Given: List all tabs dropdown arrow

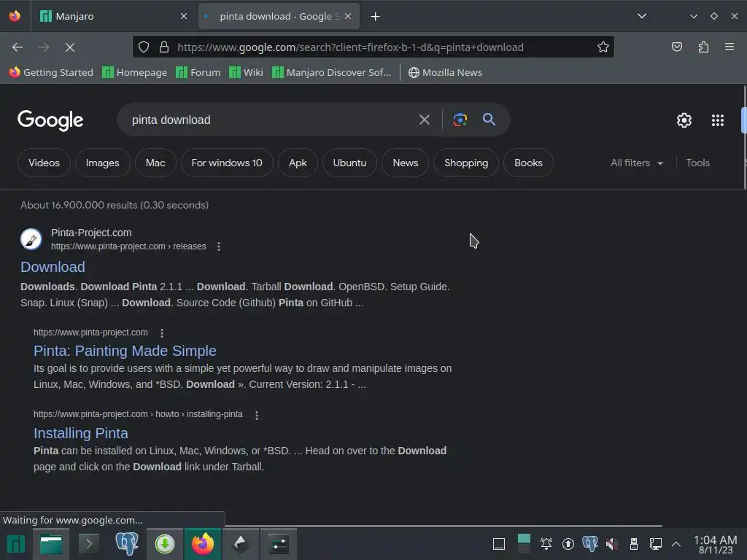Looking at the screenshot, I should tap(642, 16).
